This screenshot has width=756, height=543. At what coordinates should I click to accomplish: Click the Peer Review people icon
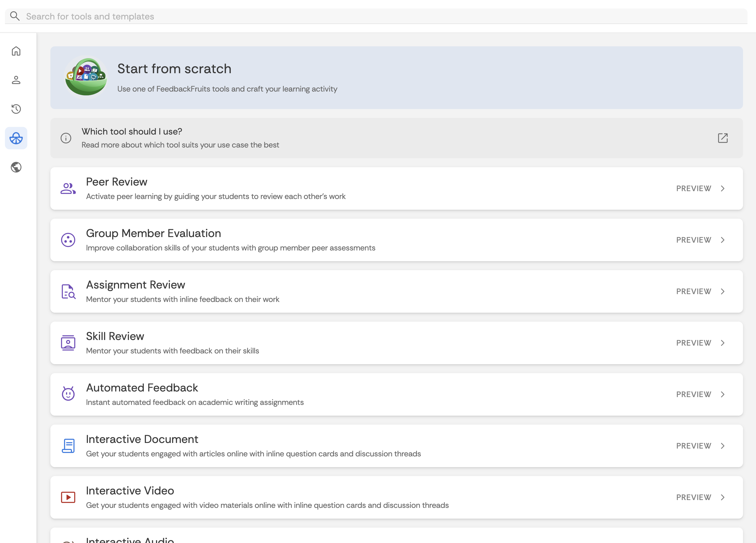[68, 189]
